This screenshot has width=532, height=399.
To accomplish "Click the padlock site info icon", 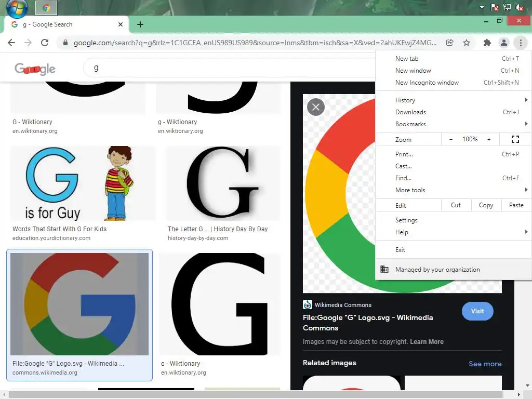I will click(x=65, y=43).
